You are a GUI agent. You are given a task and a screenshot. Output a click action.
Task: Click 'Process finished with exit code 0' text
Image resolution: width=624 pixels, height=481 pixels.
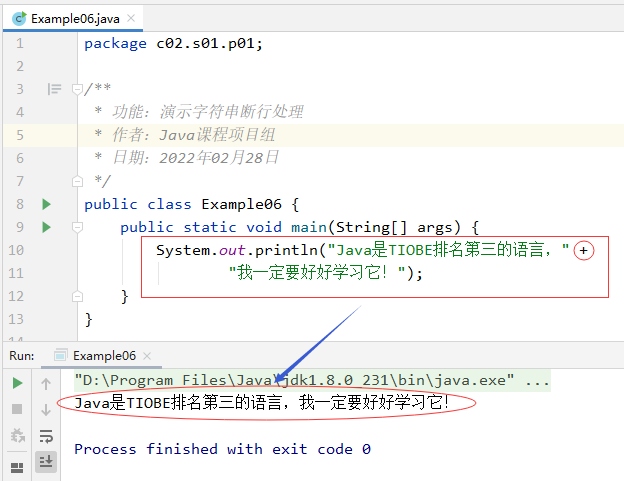pos(222,449)
